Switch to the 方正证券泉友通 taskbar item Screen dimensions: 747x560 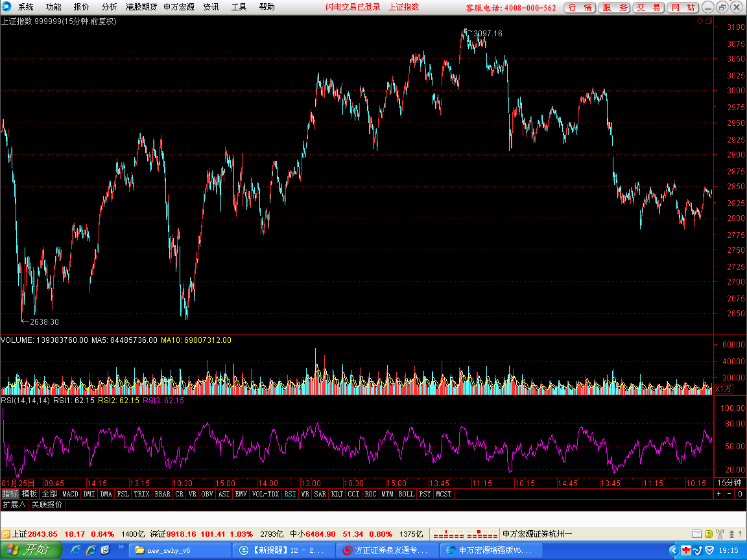(387, 550)
